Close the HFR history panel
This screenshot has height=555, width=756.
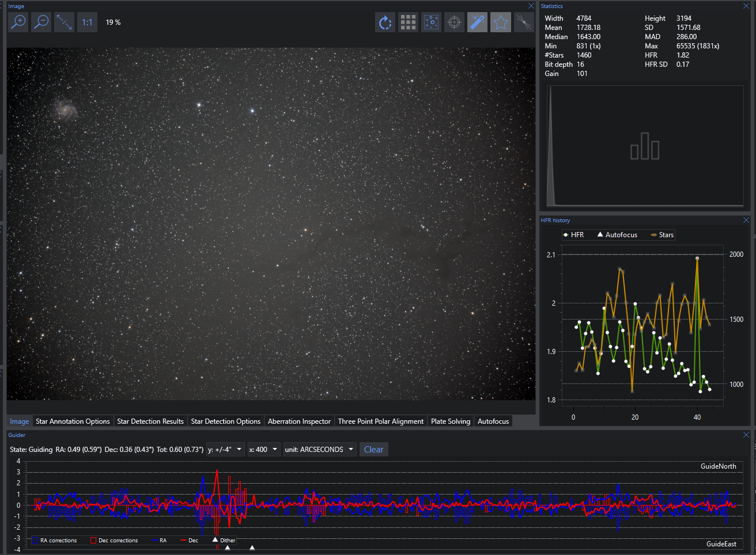tap(746, 221)
